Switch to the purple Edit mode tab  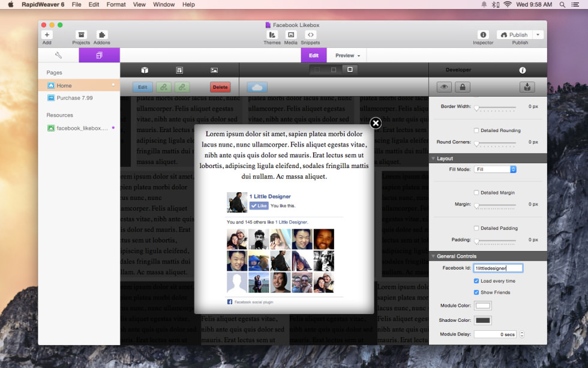pyautogui.click(x=314, y=55)
